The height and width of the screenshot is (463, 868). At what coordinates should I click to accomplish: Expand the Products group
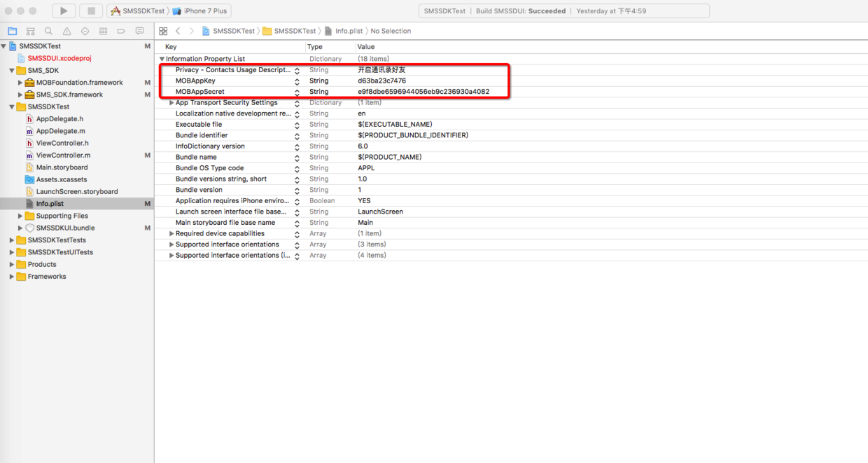coord(12,264)
